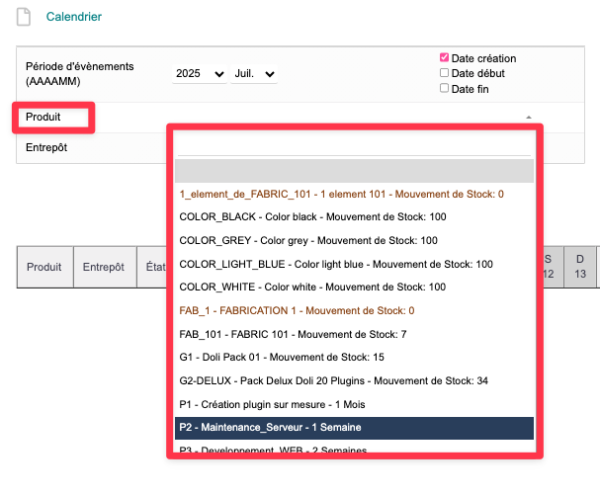Viewport: 600px width, 495px height.
Task: Enable the Date début checkbox
Action: (444, 73)
